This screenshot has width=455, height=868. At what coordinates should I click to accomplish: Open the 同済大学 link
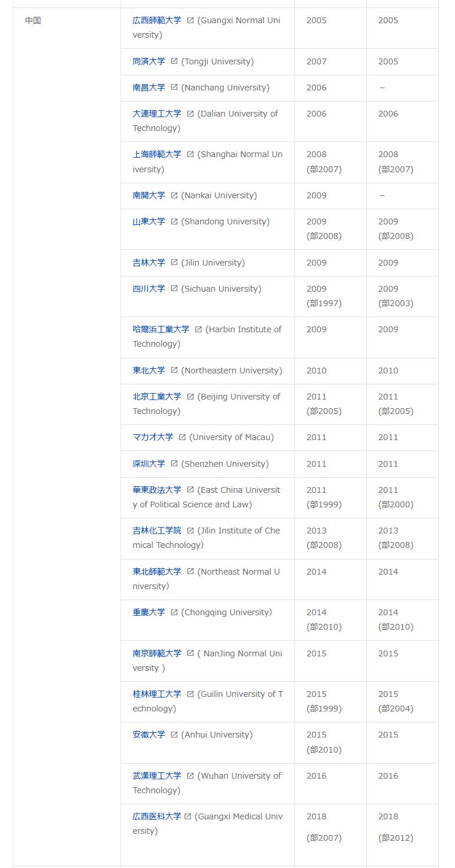click(x=149, y=61)
